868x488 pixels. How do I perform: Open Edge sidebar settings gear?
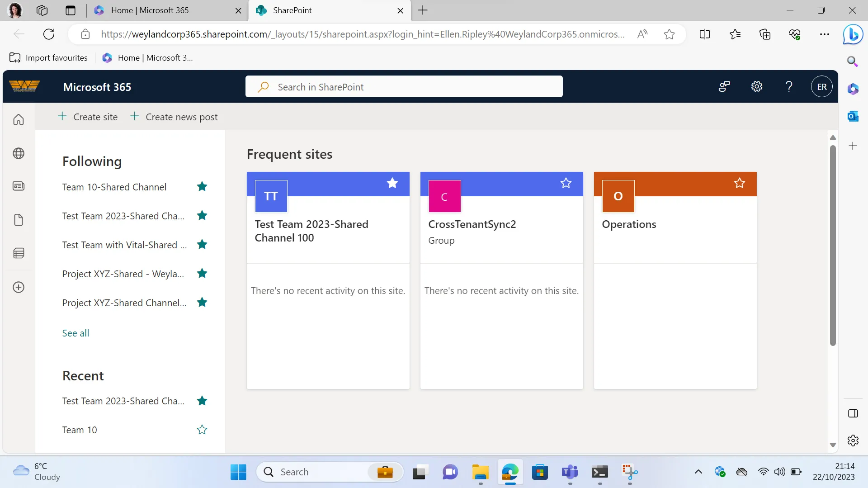(x=853, y=440)
